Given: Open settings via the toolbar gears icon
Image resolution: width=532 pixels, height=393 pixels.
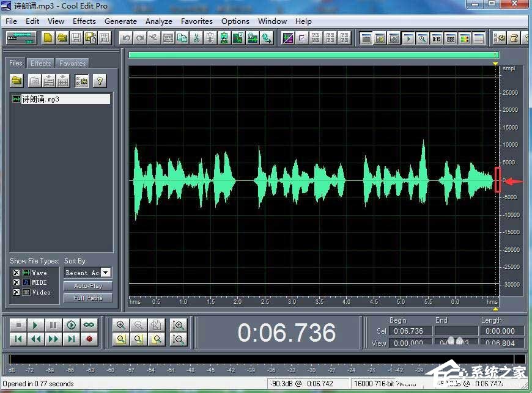Looking at the screenshot, I should click(x=500, y=38).
